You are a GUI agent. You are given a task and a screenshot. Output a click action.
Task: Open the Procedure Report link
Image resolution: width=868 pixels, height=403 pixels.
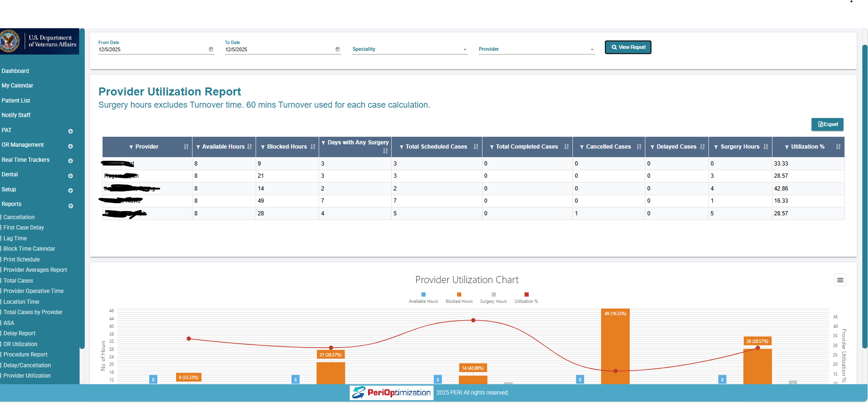(x=25, y=355)
